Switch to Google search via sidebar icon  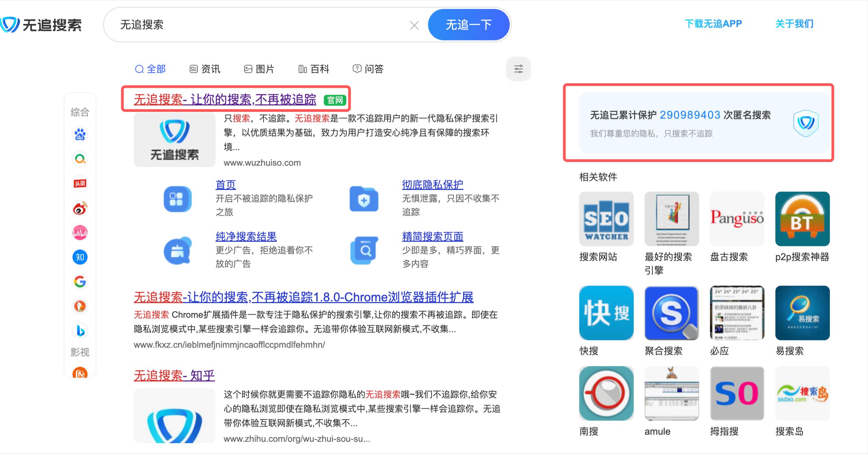click(x=80, y=282)
